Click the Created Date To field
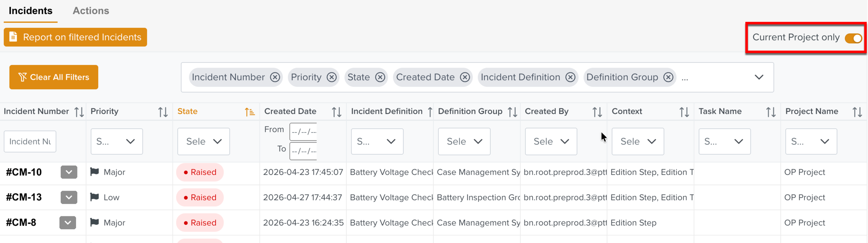The height and width of the screenshot is (243, 868). pos(303,151)
